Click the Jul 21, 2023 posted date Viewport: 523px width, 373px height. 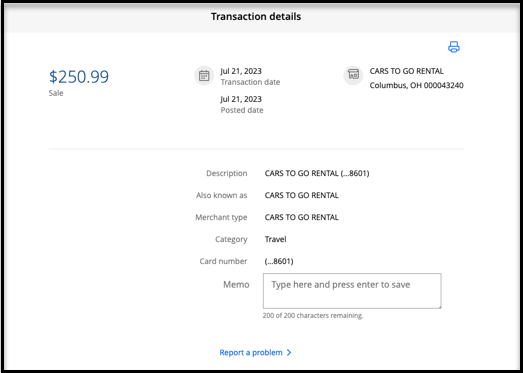click(241, 99)
